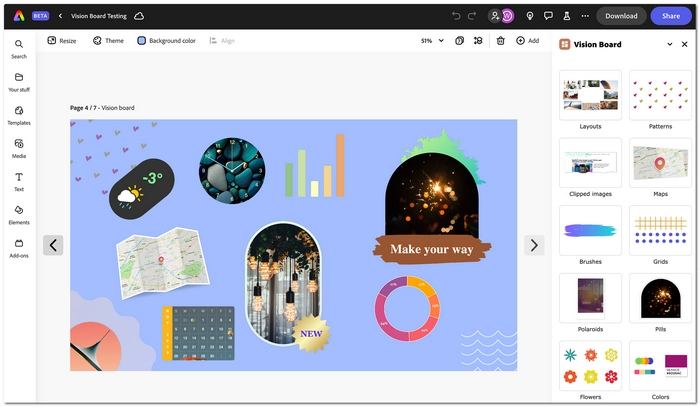Open Search in the left sidebar

click(x=19, y=49)
